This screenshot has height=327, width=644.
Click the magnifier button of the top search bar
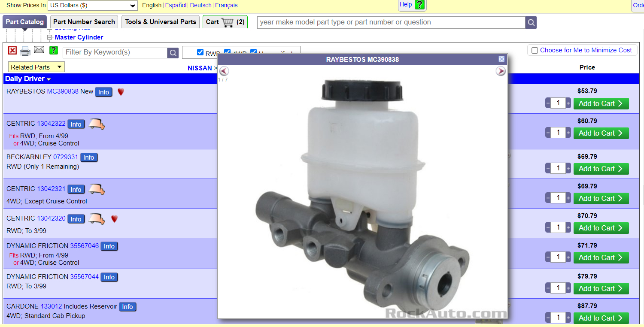pos(531,23)
